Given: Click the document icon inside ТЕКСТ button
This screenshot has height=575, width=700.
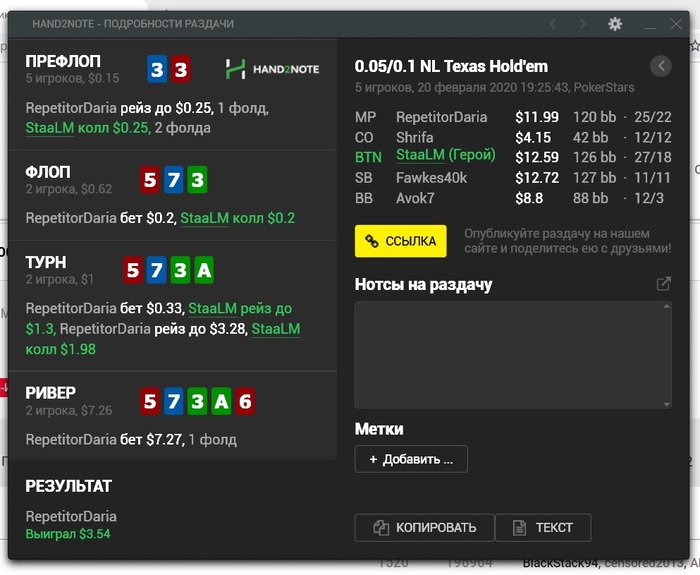Looking at the screenshot, I should [x=519, y=528].
